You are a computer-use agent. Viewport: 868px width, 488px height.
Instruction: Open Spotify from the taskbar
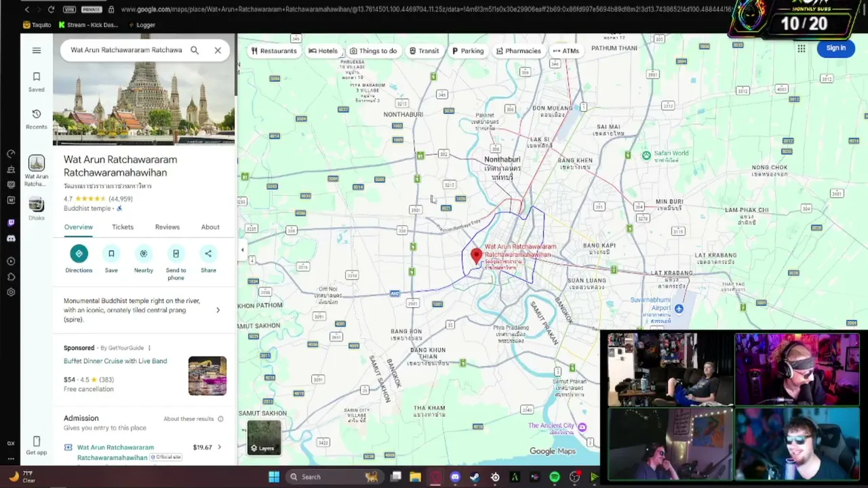pos(555,477)
